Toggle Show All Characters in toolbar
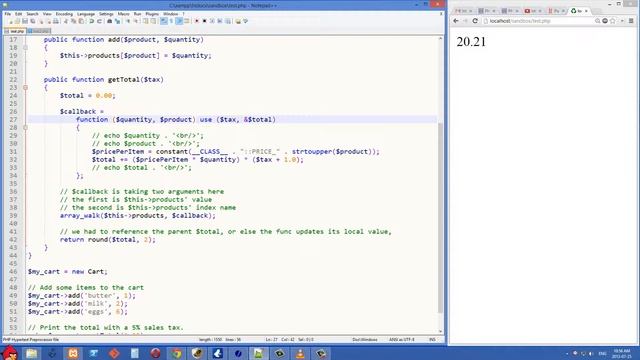The height and width of the screenshot is (360, 640). click(171, 21)
